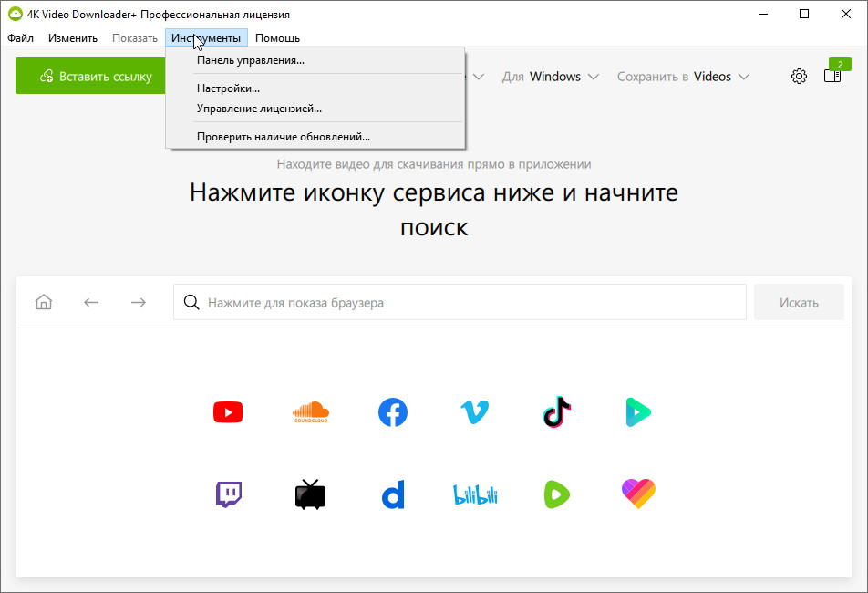Open the Показать menu
This screenshot has height=593, width=868.
pyautogui.click(x=135, y=38)
